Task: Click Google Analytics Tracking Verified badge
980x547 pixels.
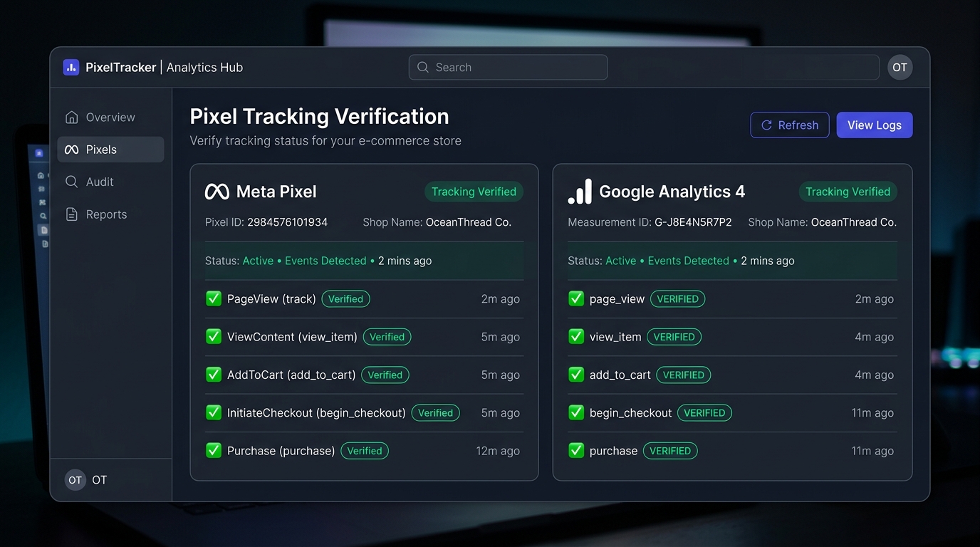Action: click(848, 192)
